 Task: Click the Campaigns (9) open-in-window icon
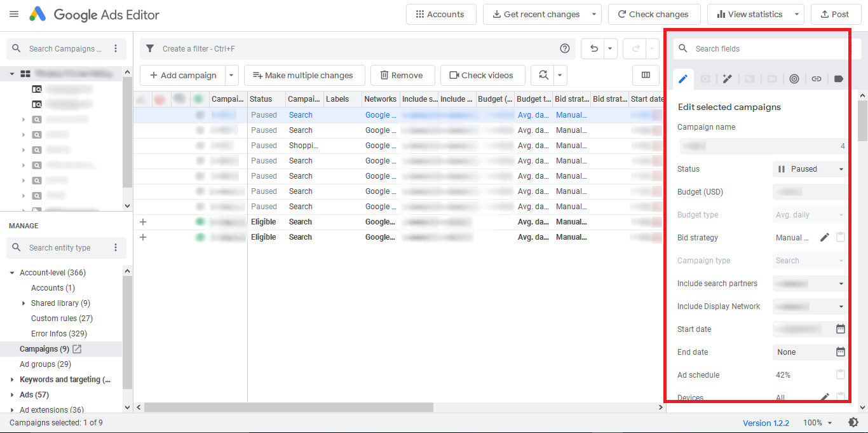tap(77, 349)
